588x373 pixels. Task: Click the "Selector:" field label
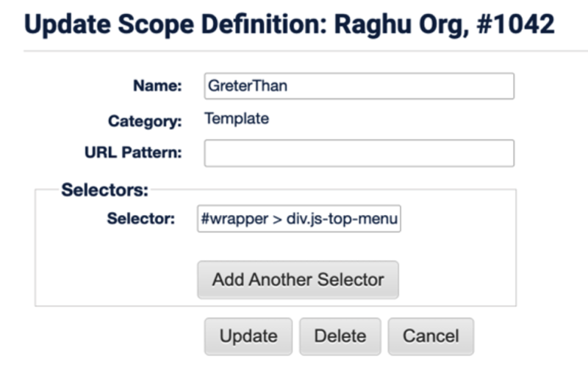[141, 219]
